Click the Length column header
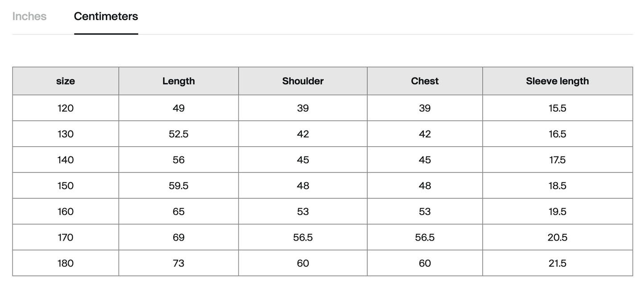The image size is (644, 283). tap(179, 81)
